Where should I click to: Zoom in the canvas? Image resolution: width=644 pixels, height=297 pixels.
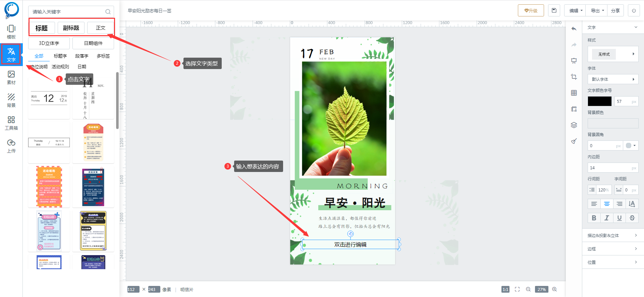[x=554, y=289]
